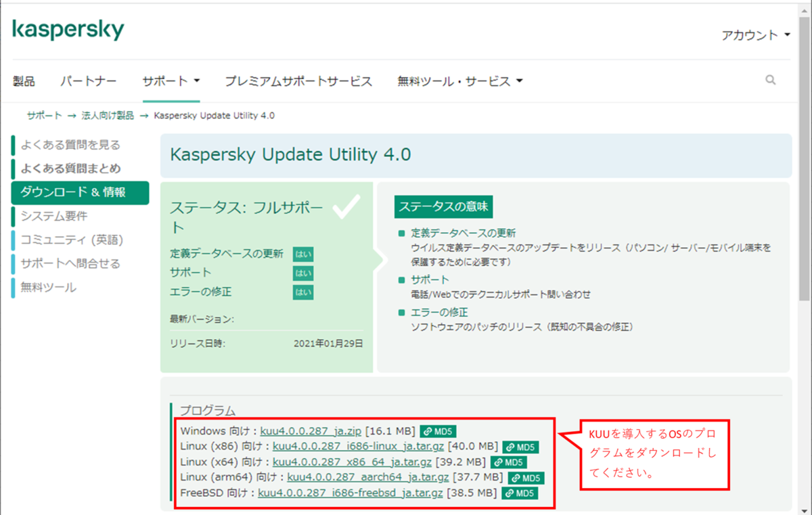Download kuu4.0.0.287_i686-freebsd_ja.tar.gz
This screenshot has width=812, height=515.
pyautogui.click(x=351, y=493)
